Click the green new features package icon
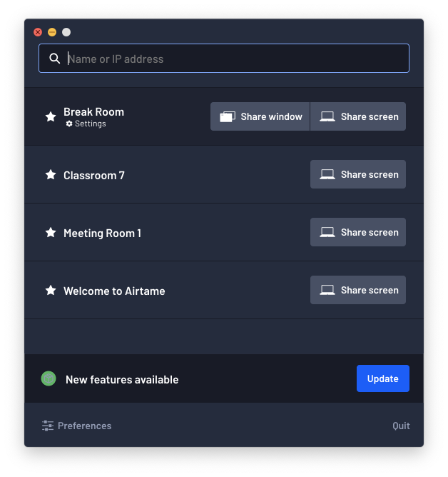Screen dimensions: 448x477 [x=49, y=378]
